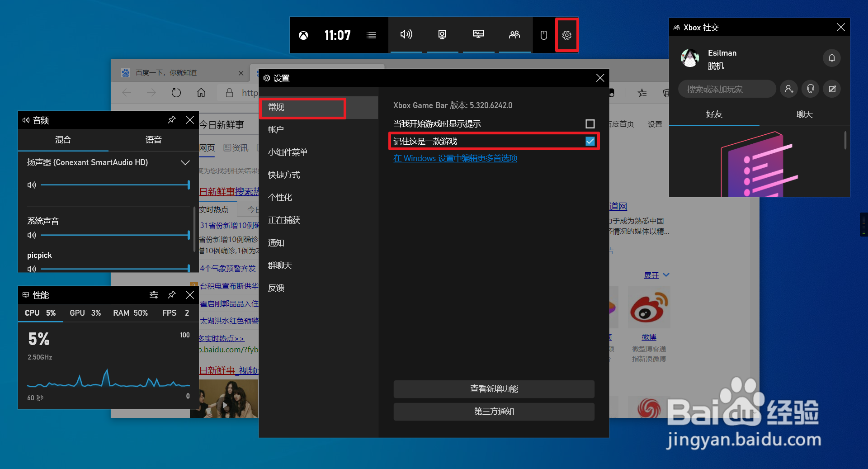The height and width of the screenshot is (469, 868).
Task: Pin the Performance widget
Action: (x=171, y=294)
